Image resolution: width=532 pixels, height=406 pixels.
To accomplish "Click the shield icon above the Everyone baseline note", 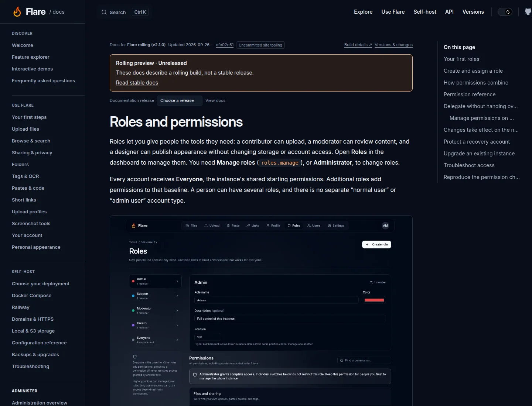I will point(135,357).
